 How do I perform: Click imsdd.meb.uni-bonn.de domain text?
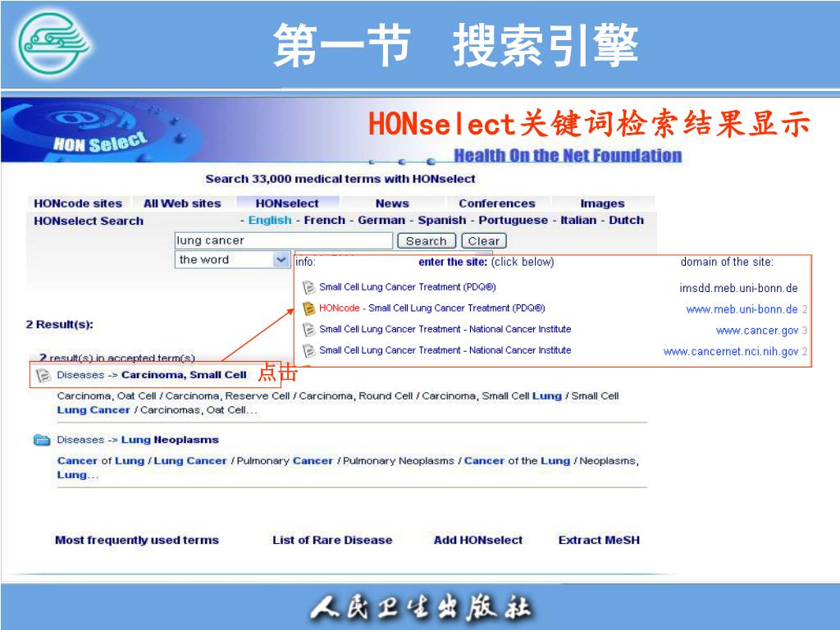[739, 288]
